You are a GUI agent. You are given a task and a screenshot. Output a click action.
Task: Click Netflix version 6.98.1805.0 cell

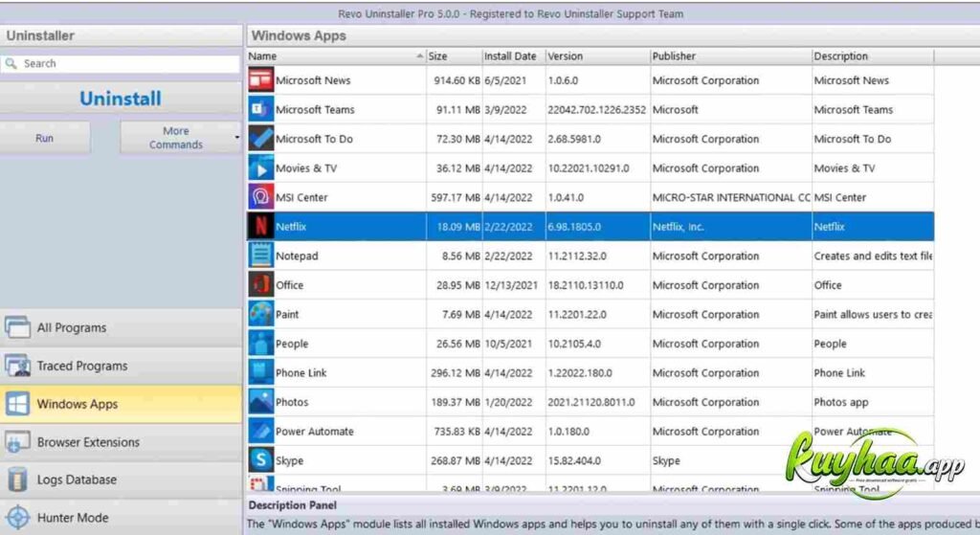(597, 226)
